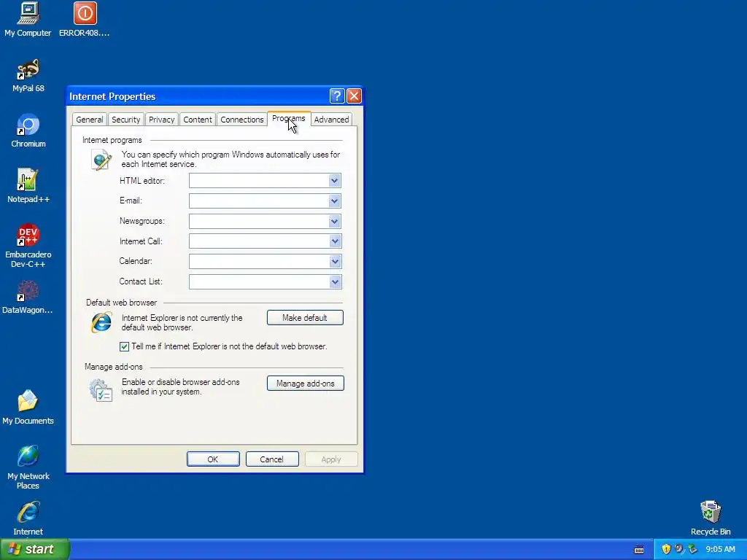Click the tray icon right of the shield
The width and height of the screenshot is (747, 560).
coord(679,549)
